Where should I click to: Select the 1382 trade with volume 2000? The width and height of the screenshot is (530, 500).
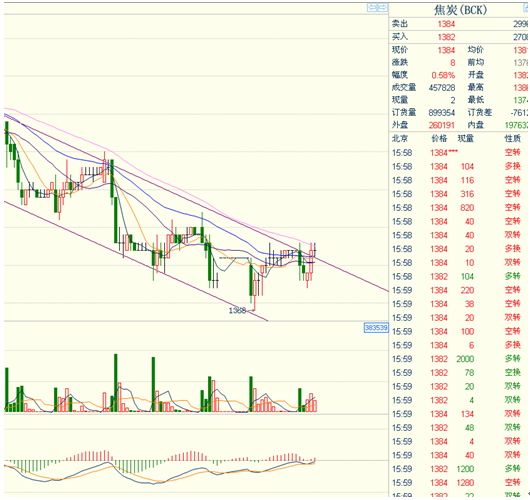coord(458,359)
